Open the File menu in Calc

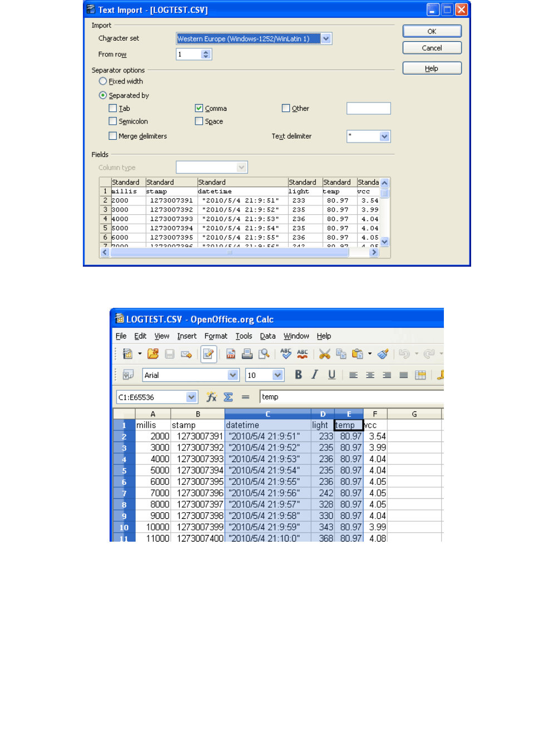pos(121,336)
